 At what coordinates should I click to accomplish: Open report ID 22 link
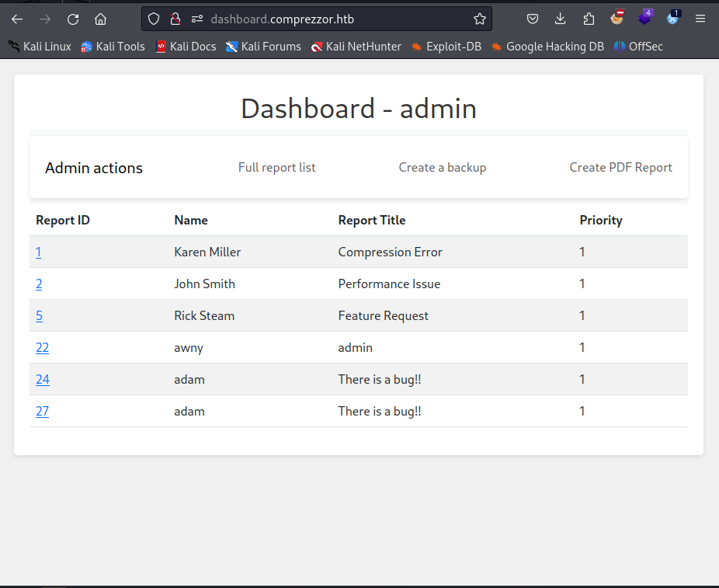click(42, 348)
